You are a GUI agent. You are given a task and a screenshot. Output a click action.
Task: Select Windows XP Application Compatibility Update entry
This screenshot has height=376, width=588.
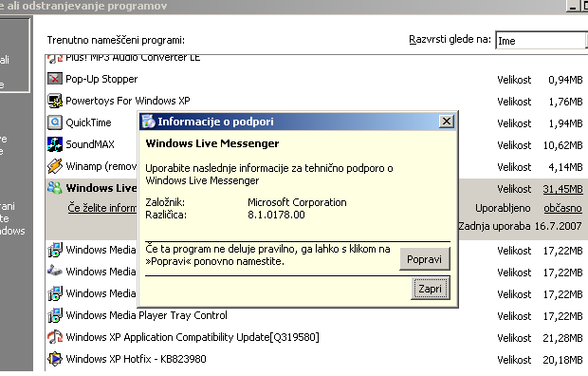(193, 337)
